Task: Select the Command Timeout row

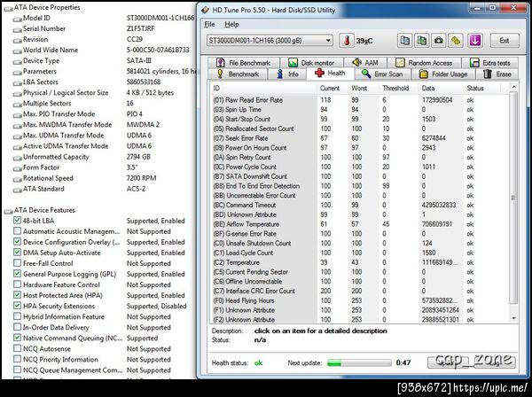Action: [360, 205]
